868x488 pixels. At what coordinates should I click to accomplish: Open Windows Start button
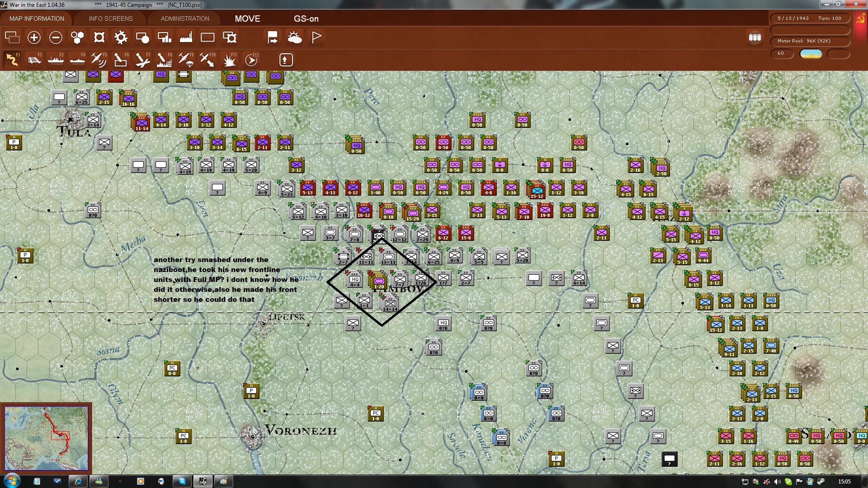pyautogui.click(x=11, y=481)
